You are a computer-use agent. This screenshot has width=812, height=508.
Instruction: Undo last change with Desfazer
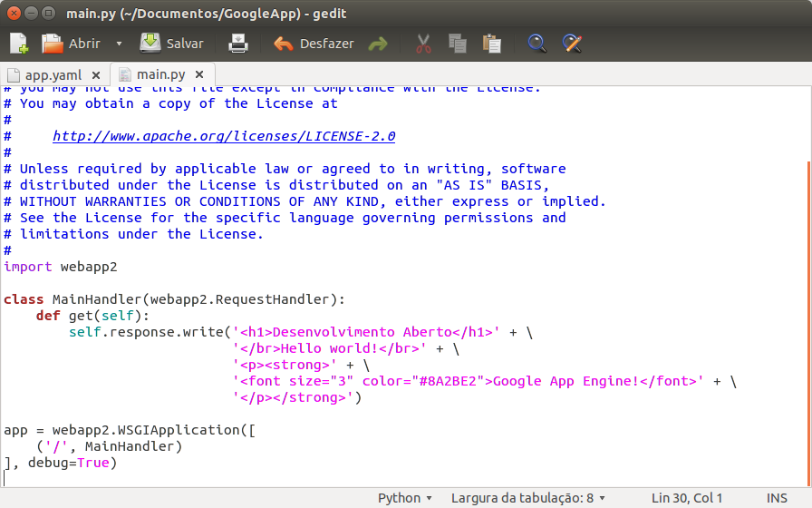click(314, 44)
